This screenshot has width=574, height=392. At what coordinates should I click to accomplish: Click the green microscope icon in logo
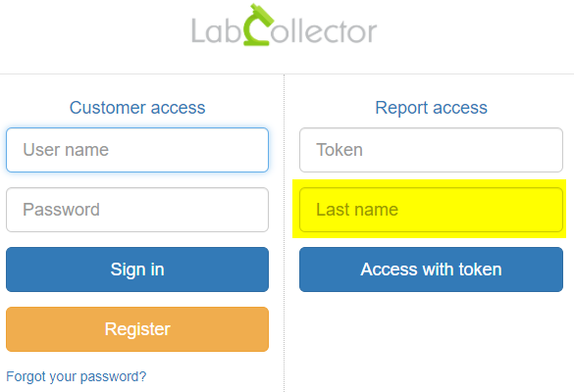[x=258, y=24]
